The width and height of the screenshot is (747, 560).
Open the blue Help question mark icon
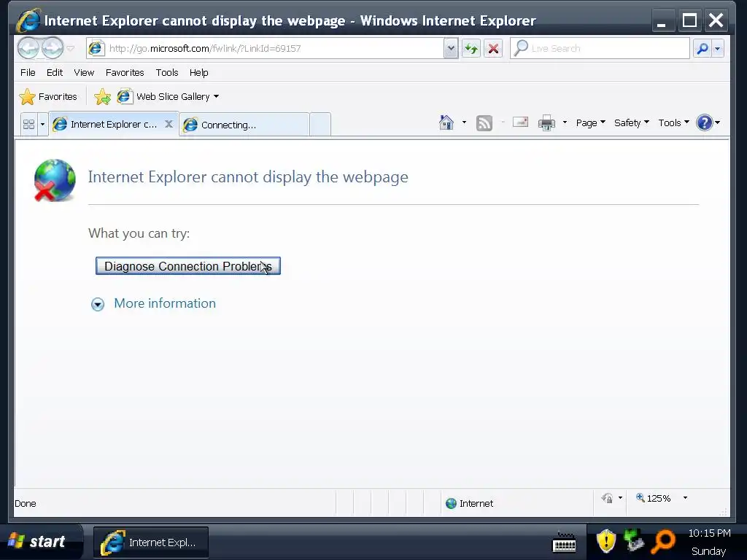(x=704, y=122)
